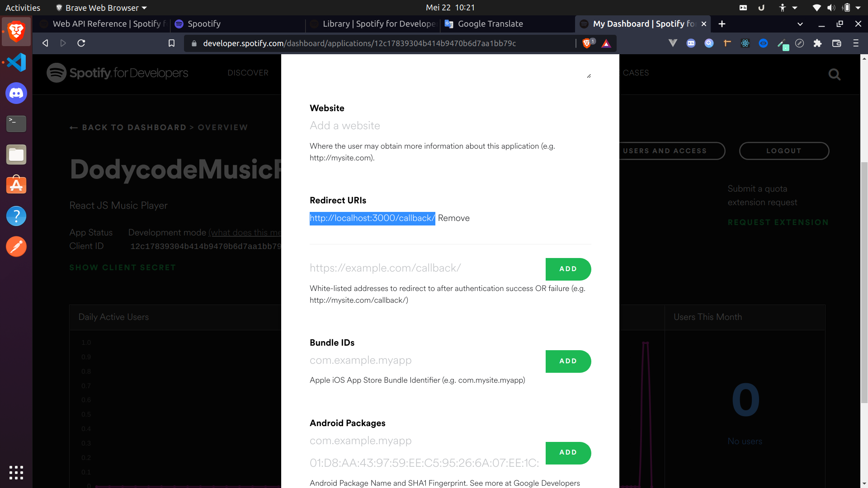Open Discord from the Ubuntu dock

pos(16,93)
